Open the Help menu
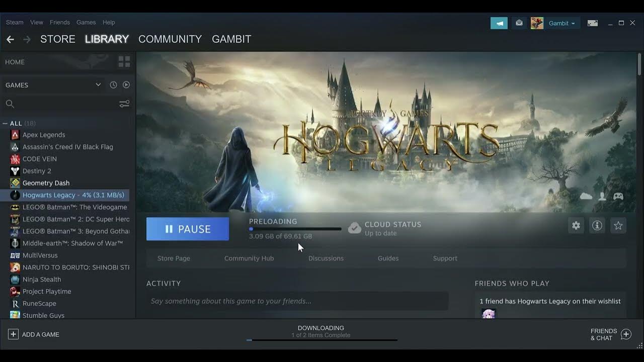 [109, 23]
